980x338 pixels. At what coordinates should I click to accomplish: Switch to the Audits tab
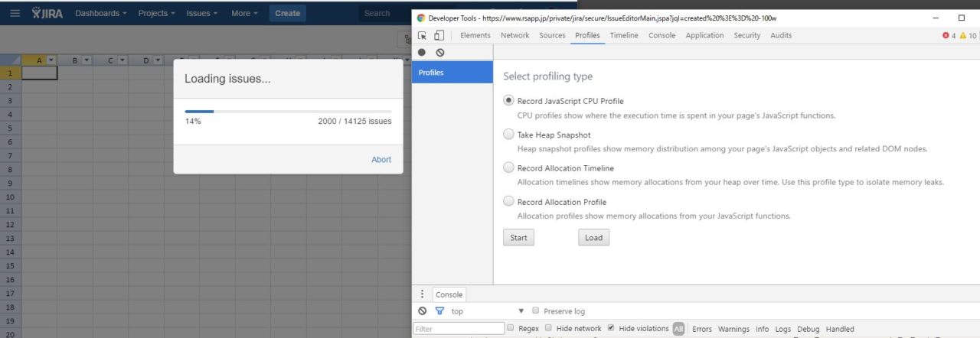781,35
